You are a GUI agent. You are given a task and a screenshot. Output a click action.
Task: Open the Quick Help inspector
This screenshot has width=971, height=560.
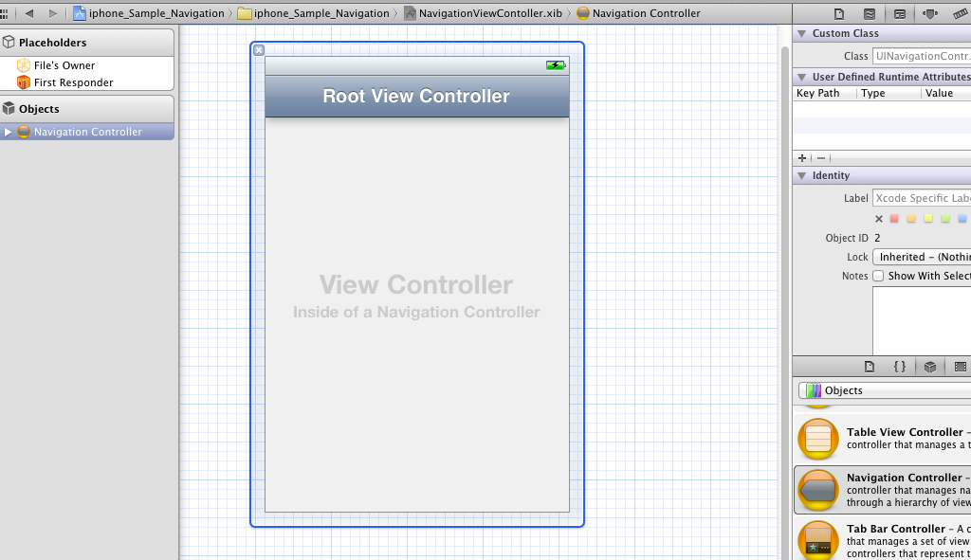pos(870,13)
